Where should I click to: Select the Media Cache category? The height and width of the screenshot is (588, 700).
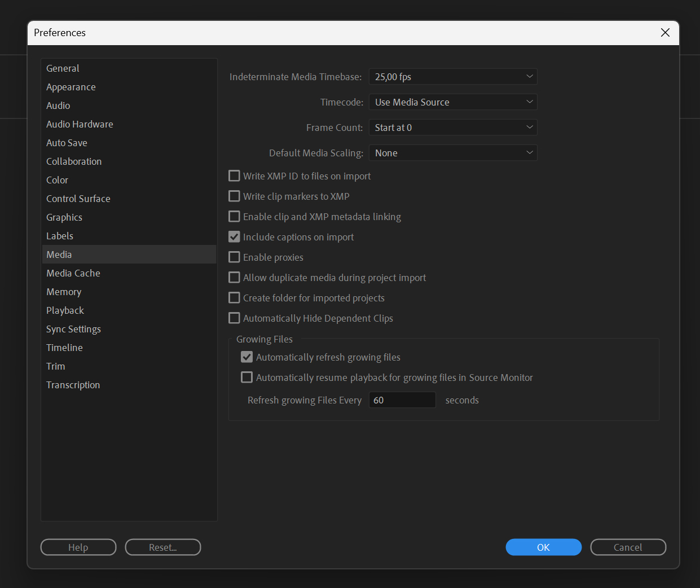[x=73, y=273]
